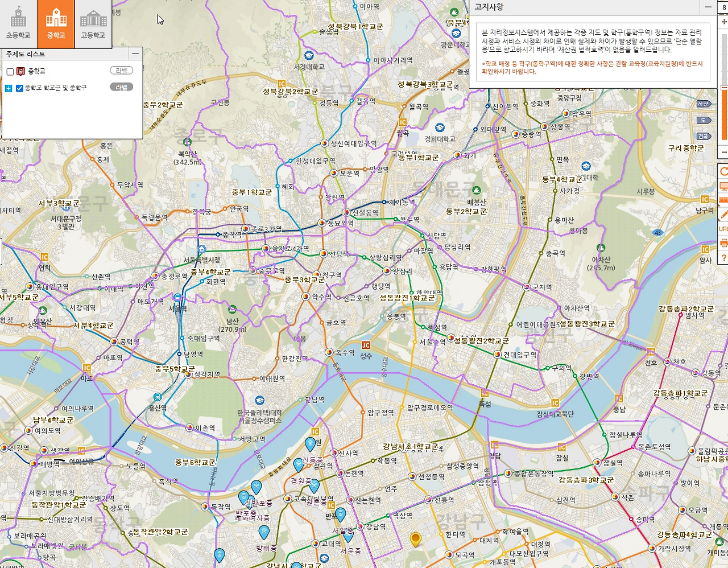Select the ruler measure tool
This screenshot has width=728, height=568.
click(x=723, y=200)
